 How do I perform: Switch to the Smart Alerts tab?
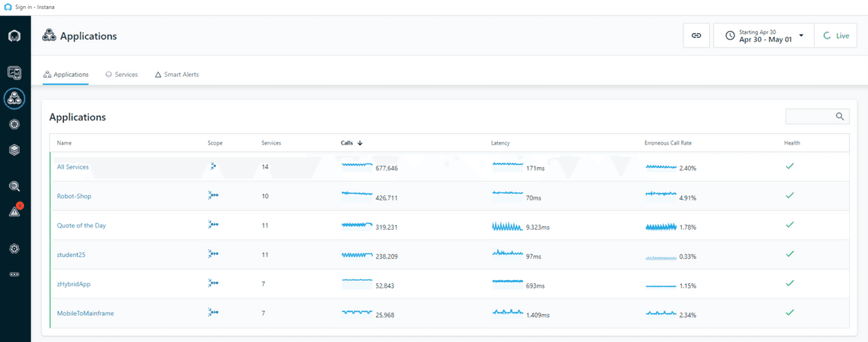(x=177, y=75)
